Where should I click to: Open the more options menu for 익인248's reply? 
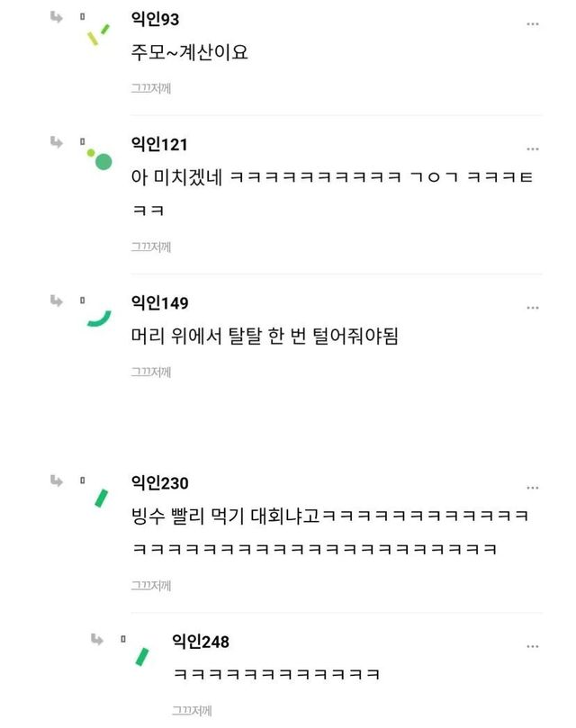pos(533,647)
